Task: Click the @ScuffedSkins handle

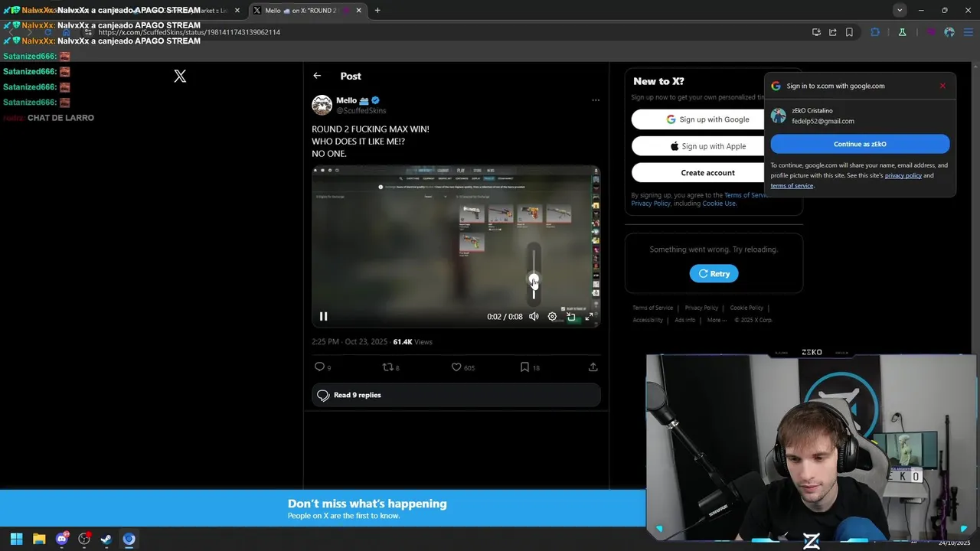Action: [361, 111]
